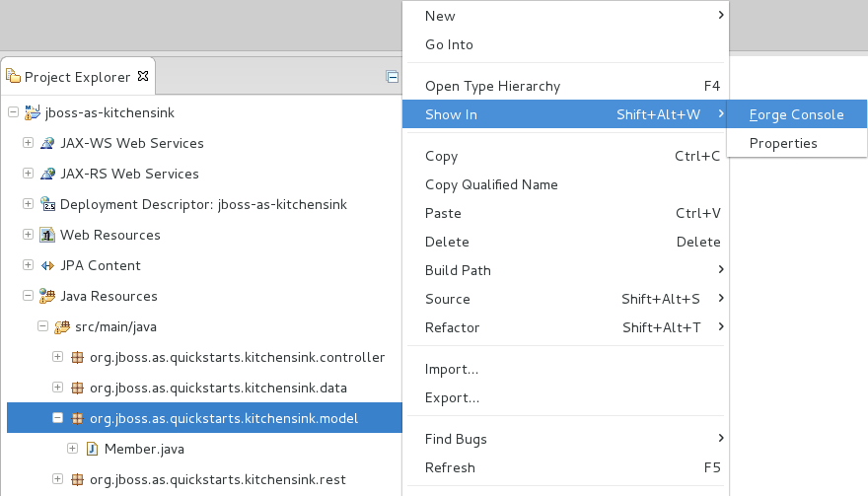
Task: Minimize the Project Explorer panel
Action: click(x=392, y=76)
